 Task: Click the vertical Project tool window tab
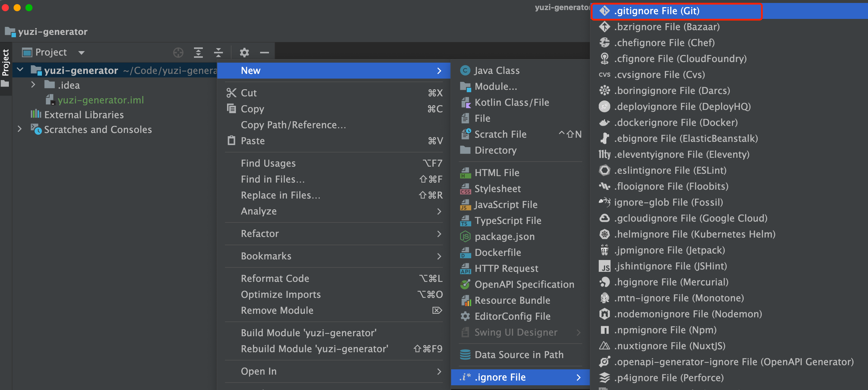[5, 63]
